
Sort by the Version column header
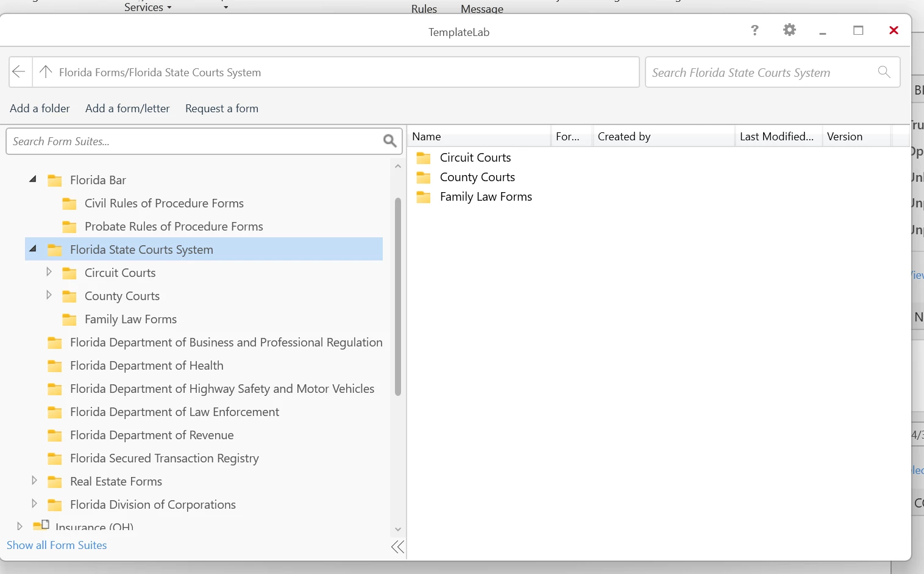857,137
